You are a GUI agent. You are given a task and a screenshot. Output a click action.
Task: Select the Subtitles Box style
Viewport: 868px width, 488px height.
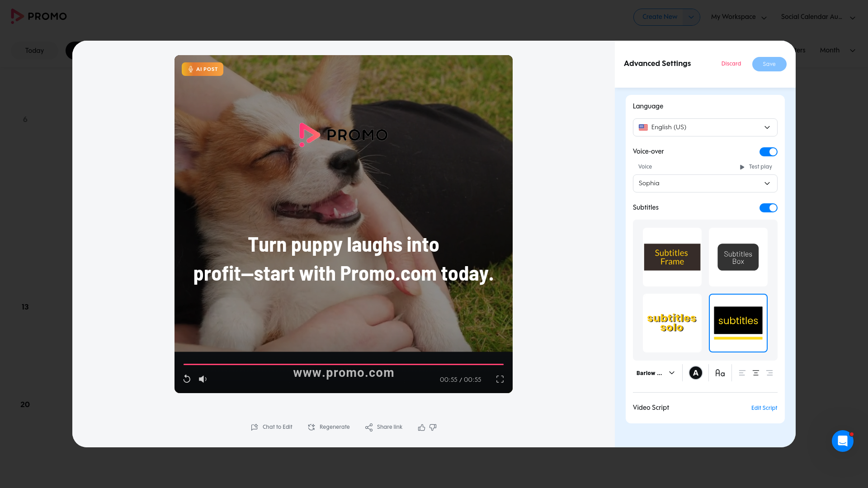pos(738,257)
